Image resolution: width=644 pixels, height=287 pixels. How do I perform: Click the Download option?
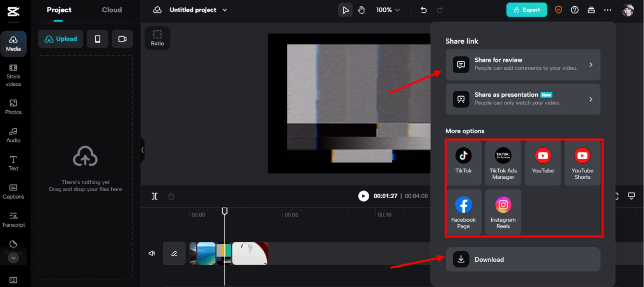(523, 259)
